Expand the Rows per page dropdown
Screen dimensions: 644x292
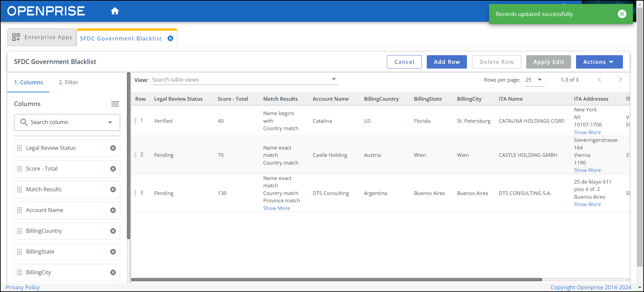(x=539, y=80)
